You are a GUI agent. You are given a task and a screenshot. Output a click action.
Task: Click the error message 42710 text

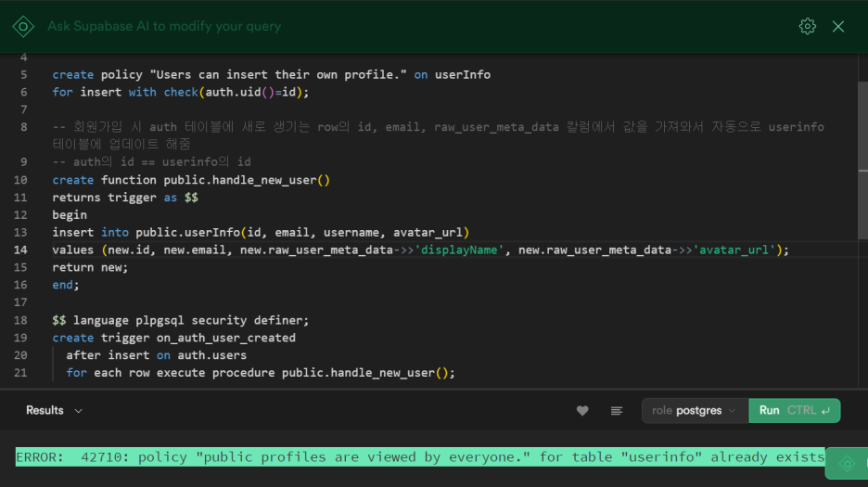420,457
